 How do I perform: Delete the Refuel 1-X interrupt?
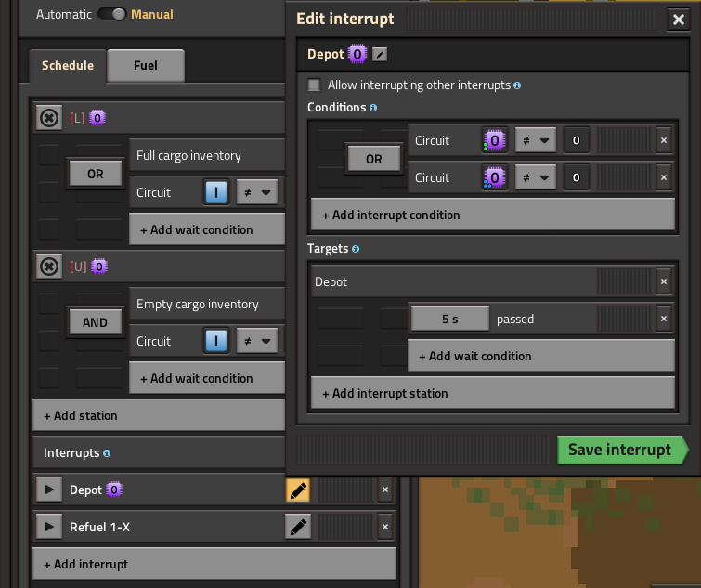[385, 528]
